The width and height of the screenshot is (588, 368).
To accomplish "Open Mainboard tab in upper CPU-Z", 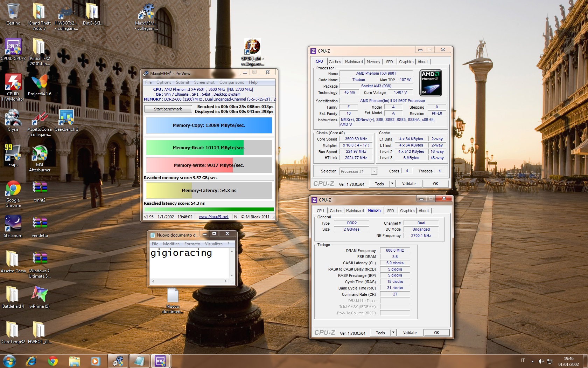I will tap(354, 62).
